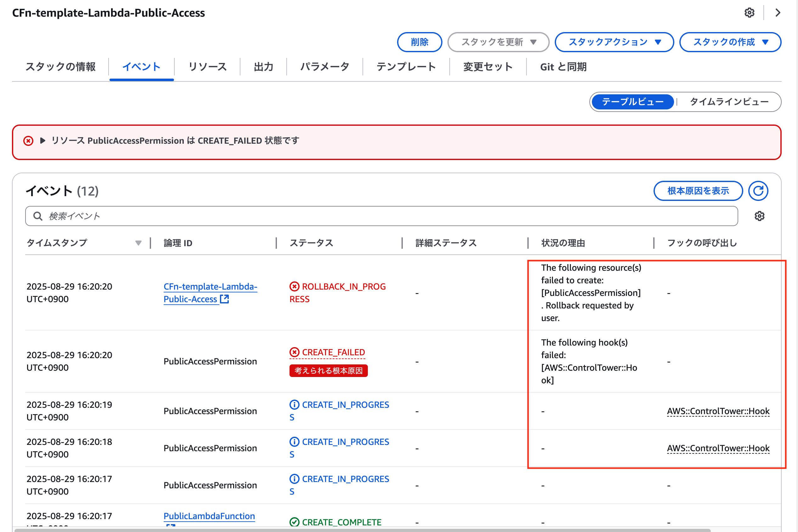Open stack settings gear at top right
The image size is (798, 532).
(x=749, y=13)
